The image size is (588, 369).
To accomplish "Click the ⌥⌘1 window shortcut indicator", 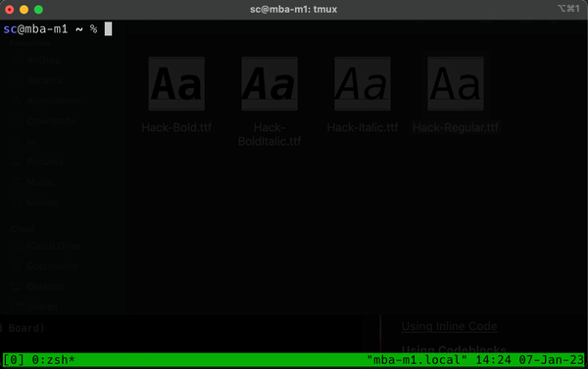I will [x=568, y=9].
